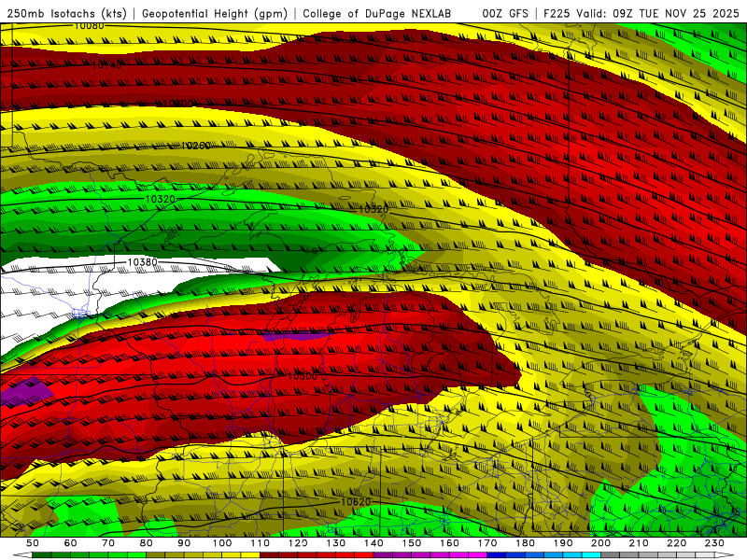
Task: Click the 10080 height contour label
Action: click(89, 26)
